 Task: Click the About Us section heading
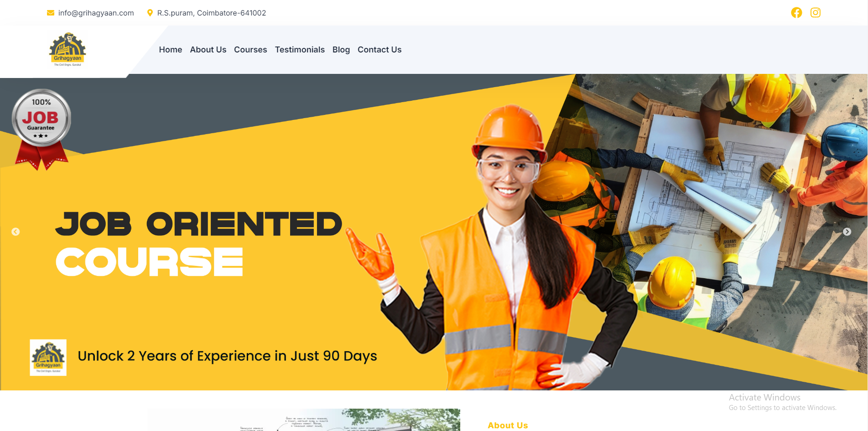point(508,425)
